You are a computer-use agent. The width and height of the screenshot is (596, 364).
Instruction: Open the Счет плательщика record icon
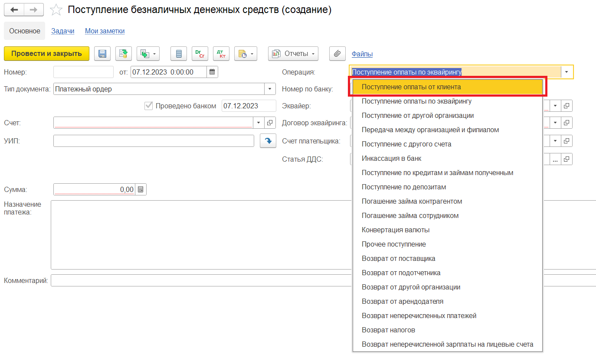click(x=567, y=141)
